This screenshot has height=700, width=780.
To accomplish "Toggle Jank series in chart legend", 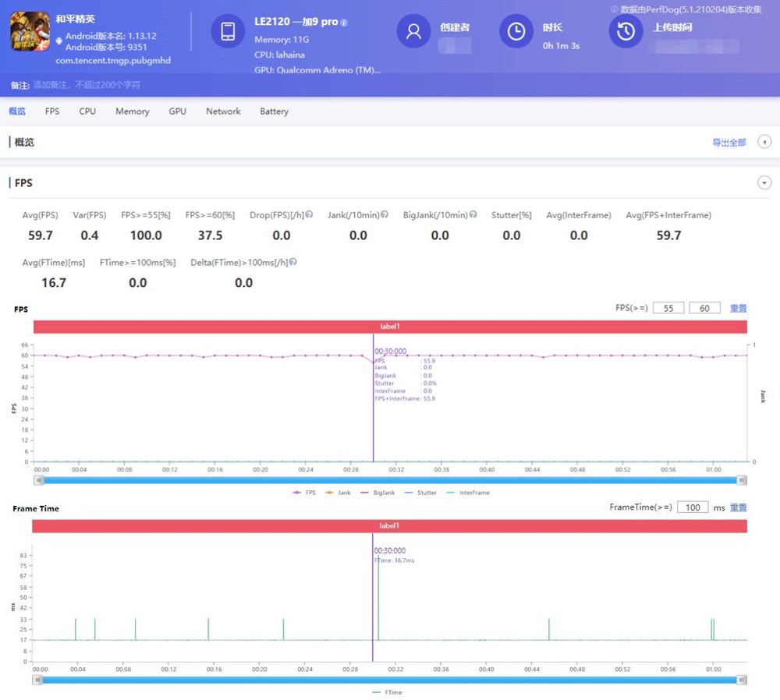I will (338, 493).
